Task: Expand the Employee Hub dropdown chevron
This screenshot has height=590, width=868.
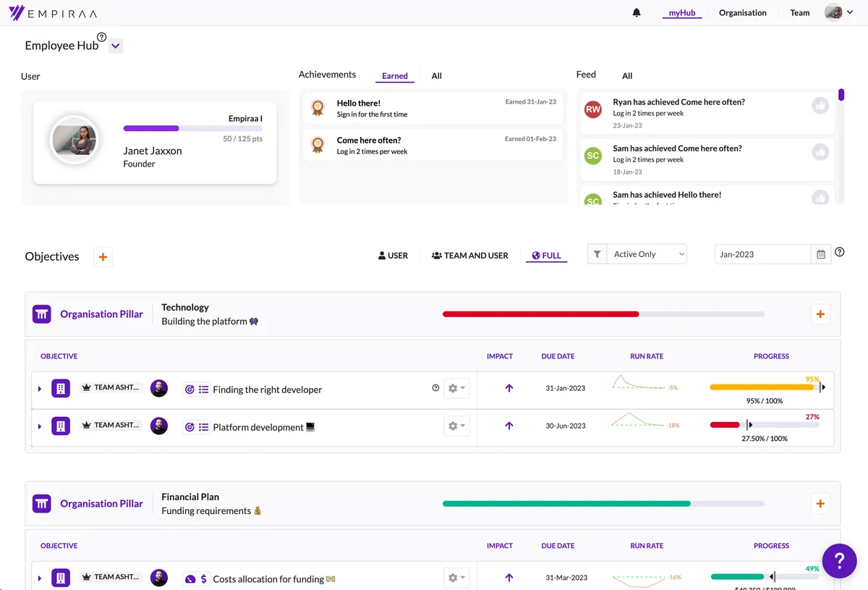Action: (x=116, y=46)
